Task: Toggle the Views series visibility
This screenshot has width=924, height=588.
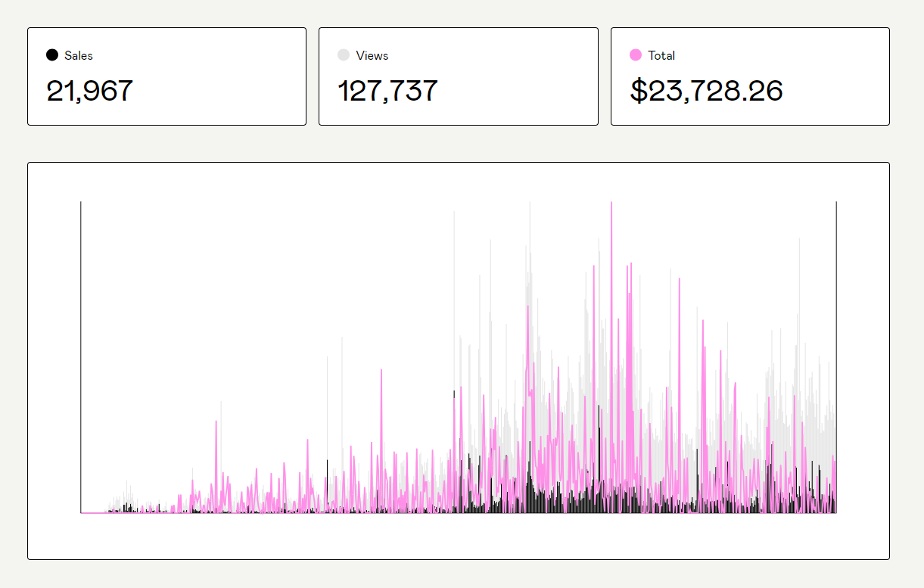Action: pyautogui.click(x=343, y=54)
